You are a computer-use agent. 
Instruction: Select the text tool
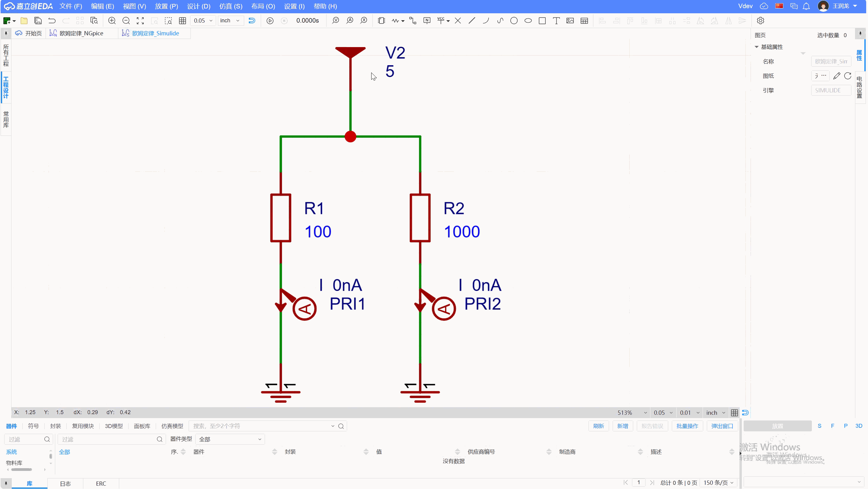pyautogui.click(x=556, y=21)
